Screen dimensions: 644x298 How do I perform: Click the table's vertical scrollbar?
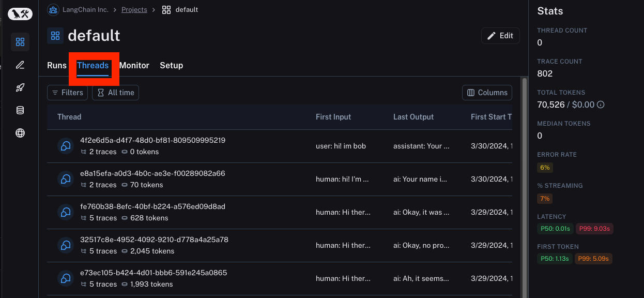[x=525, y=155]
